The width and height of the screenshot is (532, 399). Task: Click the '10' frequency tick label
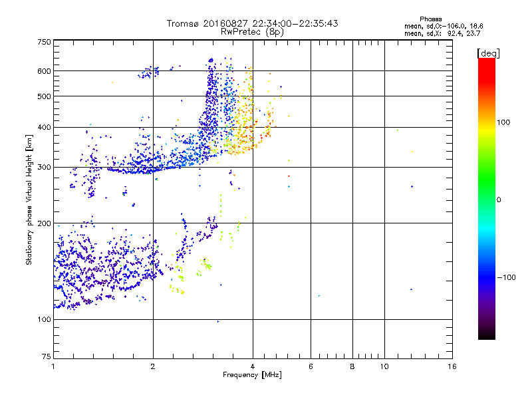(x=384, y=366)
